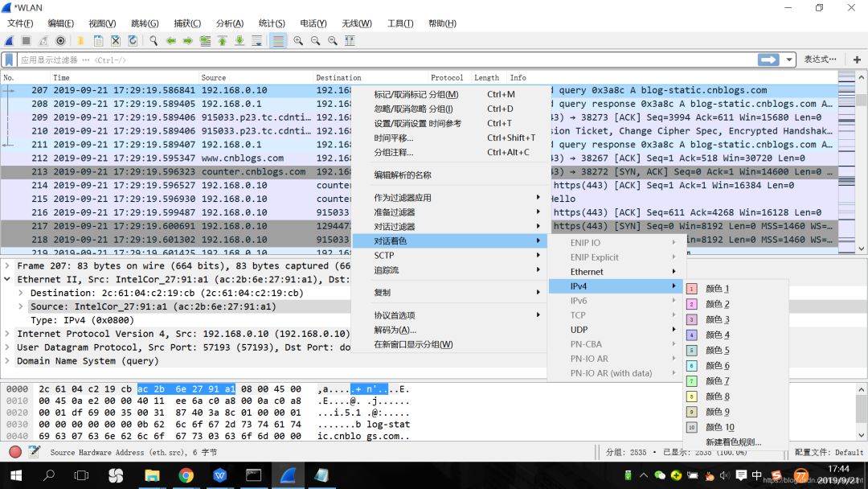Open Chrome from the taskbar
Viewport: 868px width, 489px height.
coord(186,475)
